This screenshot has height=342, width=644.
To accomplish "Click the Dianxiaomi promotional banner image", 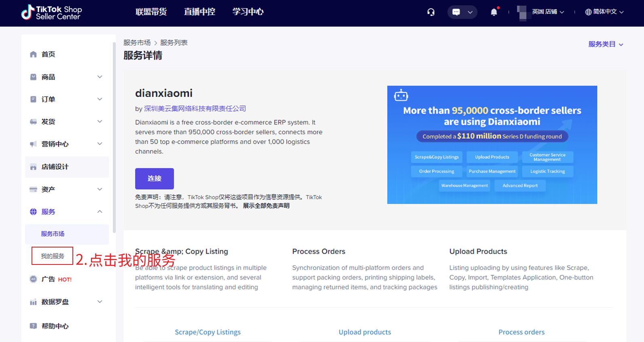I will tap(492, 145).
